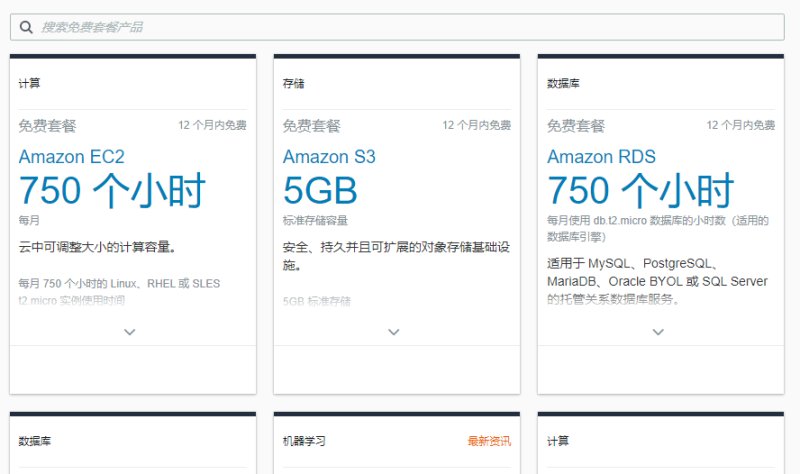Click the 机器学习 category label

point(304,441)
